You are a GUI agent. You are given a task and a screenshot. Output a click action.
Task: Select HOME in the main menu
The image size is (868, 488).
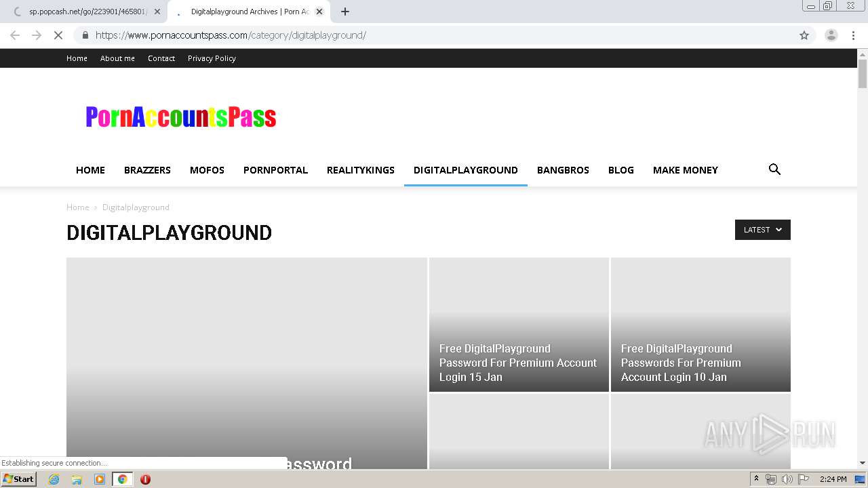[x=90, y=170]
